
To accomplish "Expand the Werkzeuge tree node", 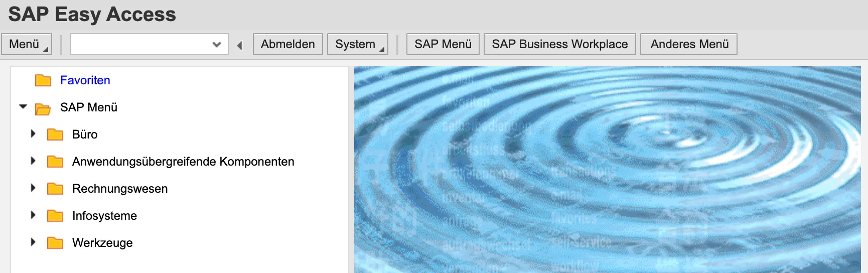I will [x=33, y=242].
